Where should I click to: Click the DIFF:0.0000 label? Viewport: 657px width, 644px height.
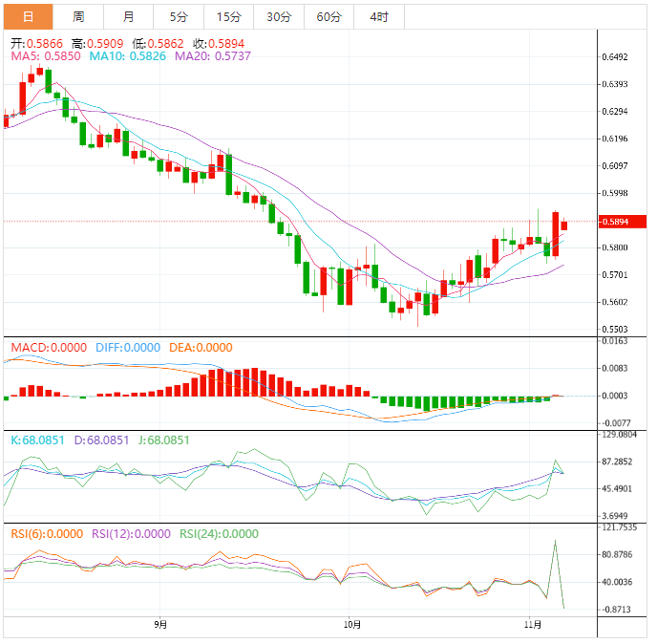click(x=128, y=348)
